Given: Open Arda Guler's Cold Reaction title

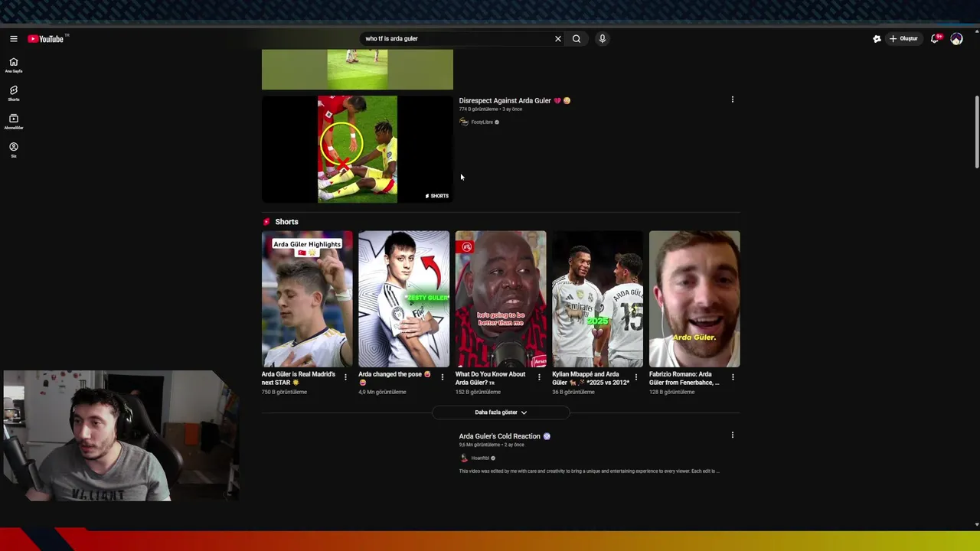Looking at the screenshot, I should (x=505, y=436).
